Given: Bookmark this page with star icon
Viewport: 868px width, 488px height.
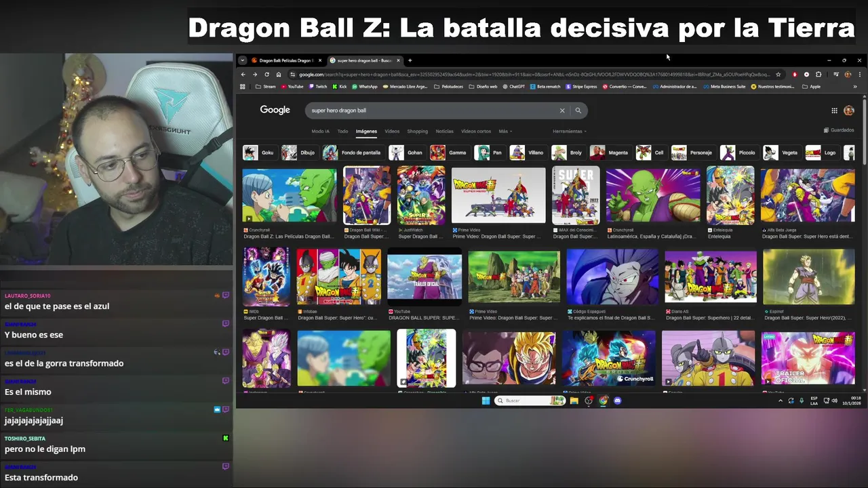Looking at the screenshot, I should coord(778,75).
